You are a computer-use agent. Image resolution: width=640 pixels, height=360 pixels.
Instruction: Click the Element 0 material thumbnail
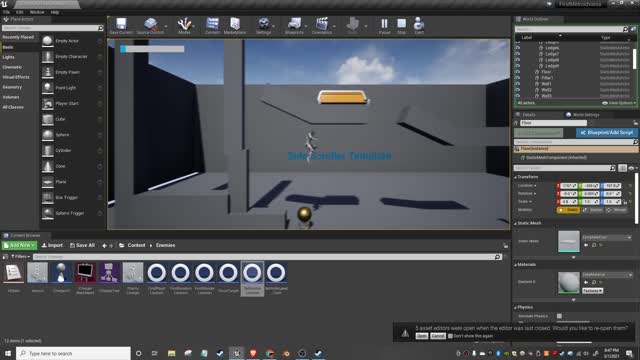point(569,282)
